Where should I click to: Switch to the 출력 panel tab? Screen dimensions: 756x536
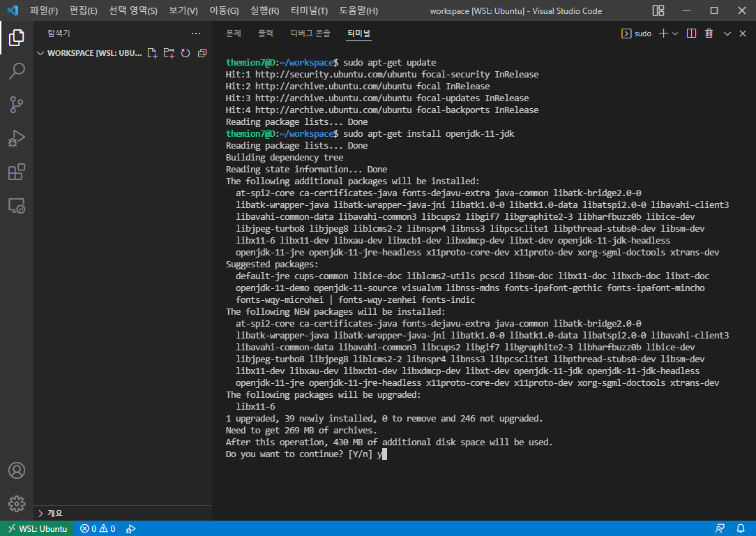point(266,33)
